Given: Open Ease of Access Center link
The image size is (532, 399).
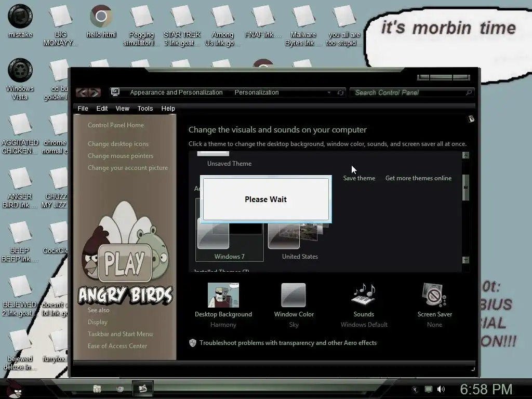Looking at the screenshot, I should (117, 345).
